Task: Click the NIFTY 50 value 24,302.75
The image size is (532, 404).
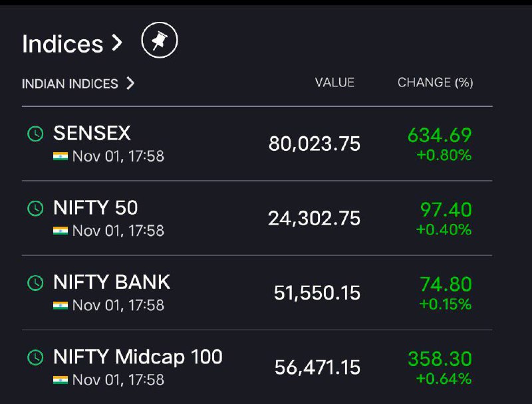Action: tap(314, 218)
